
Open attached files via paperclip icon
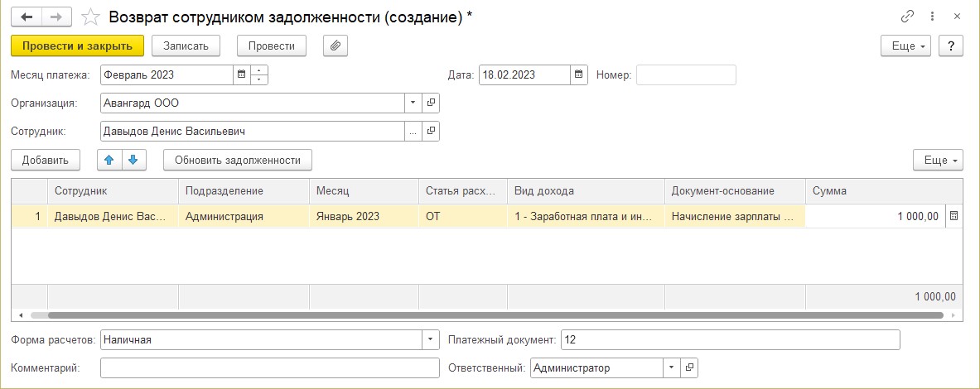[336, 46]
